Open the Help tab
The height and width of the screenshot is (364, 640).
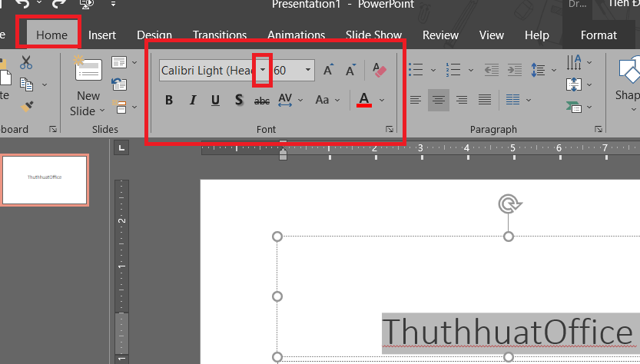537,35
